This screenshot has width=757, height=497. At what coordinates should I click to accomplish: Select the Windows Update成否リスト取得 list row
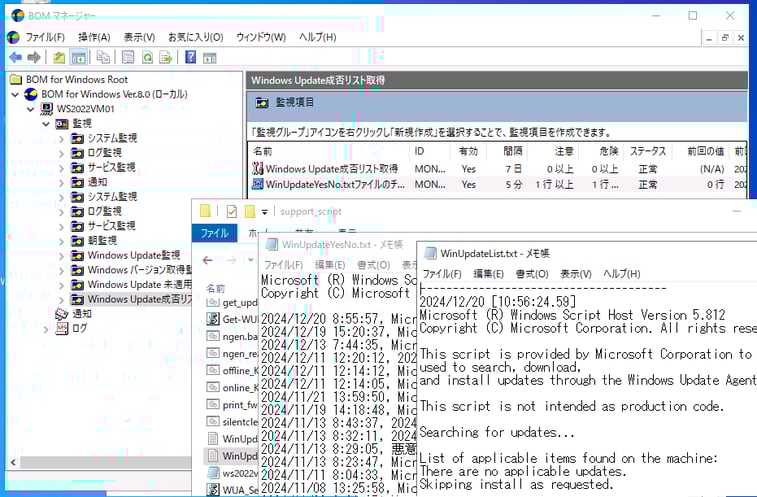[x=497, y=169]
